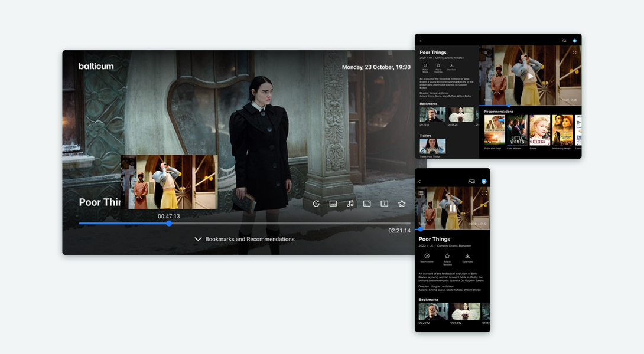Open the 00:54:28 bookmark in tablet view

click(x=460, y=115)
